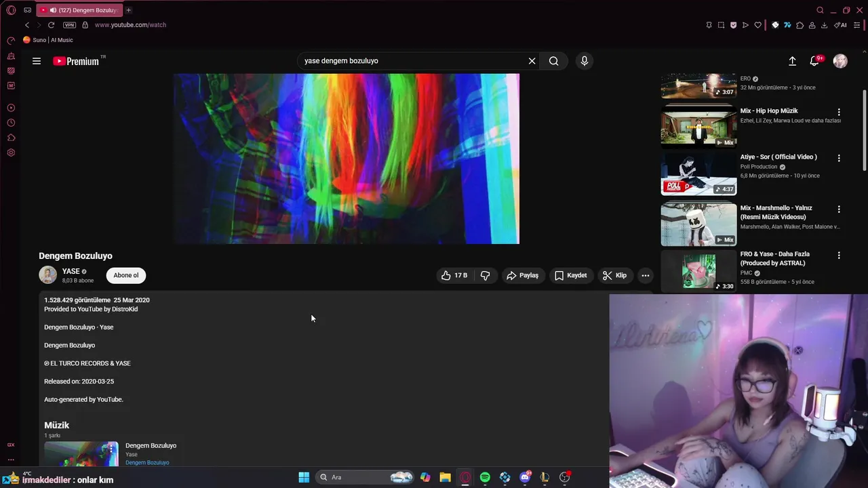Open options for Mix - Marshmello
Image resolution: width=868 pixels, height=488 pixels.
click(839, 209)
